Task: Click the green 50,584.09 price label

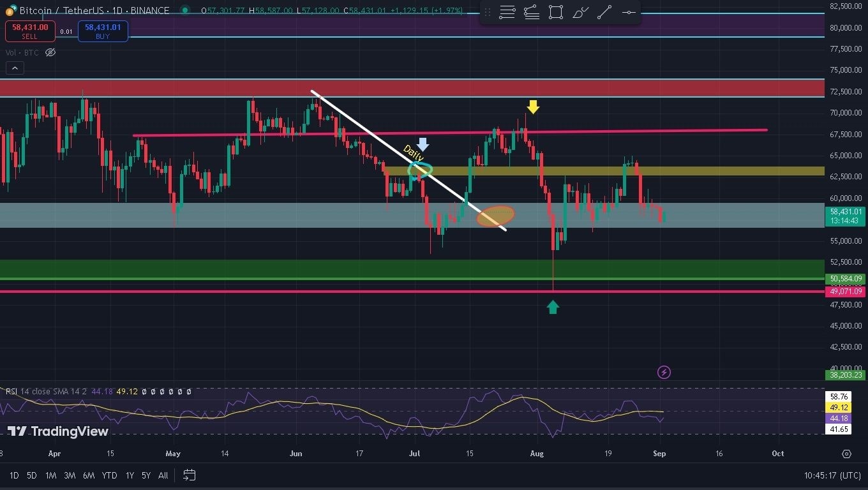Action: pos(846,279)
